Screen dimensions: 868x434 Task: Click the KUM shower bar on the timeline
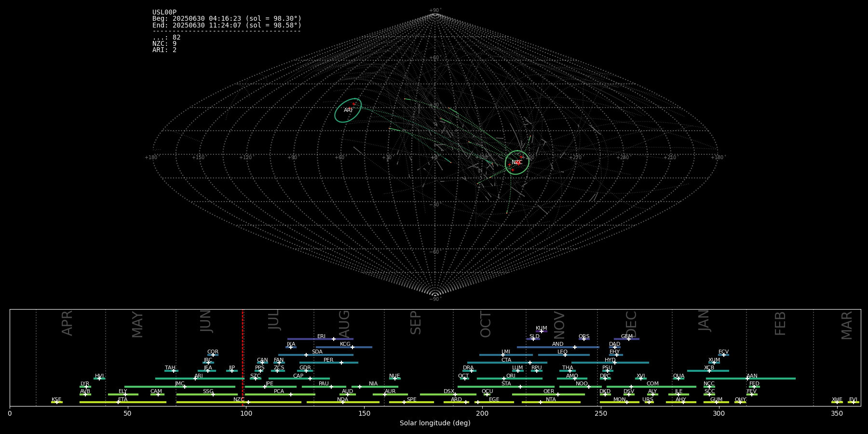542,331
